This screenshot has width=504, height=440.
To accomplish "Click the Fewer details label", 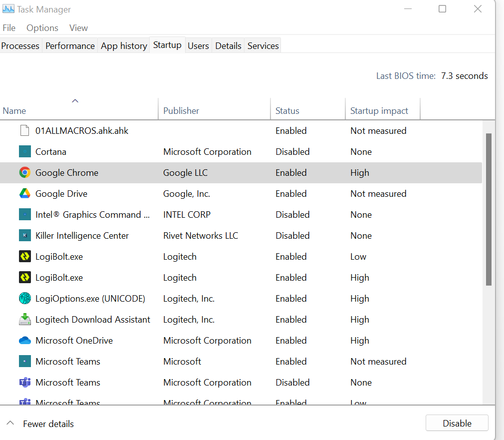I will coord(48,424).
